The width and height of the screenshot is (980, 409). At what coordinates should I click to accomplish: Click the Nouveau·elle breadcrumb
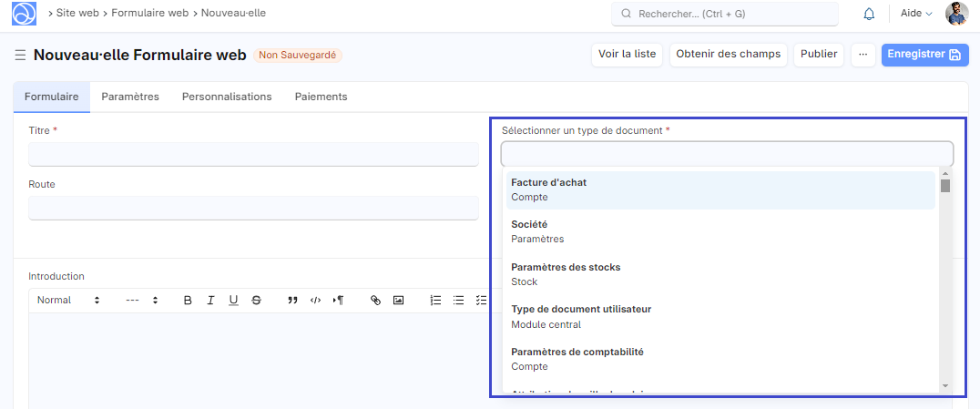(233, 13)
